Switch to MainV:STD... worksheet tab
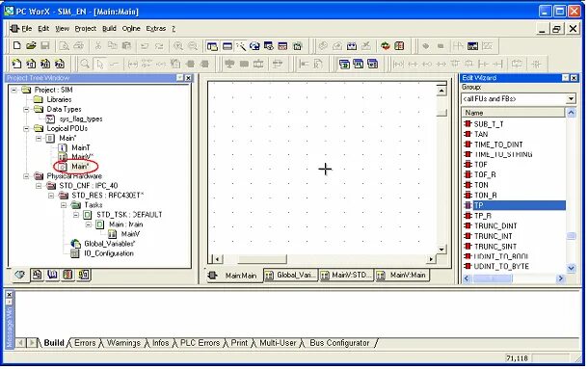 (x=346, y=276)
